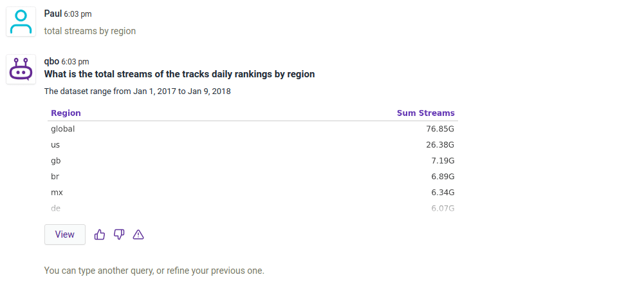
Task: Click the bold question heading from qbo
Action: click(179, 74)
